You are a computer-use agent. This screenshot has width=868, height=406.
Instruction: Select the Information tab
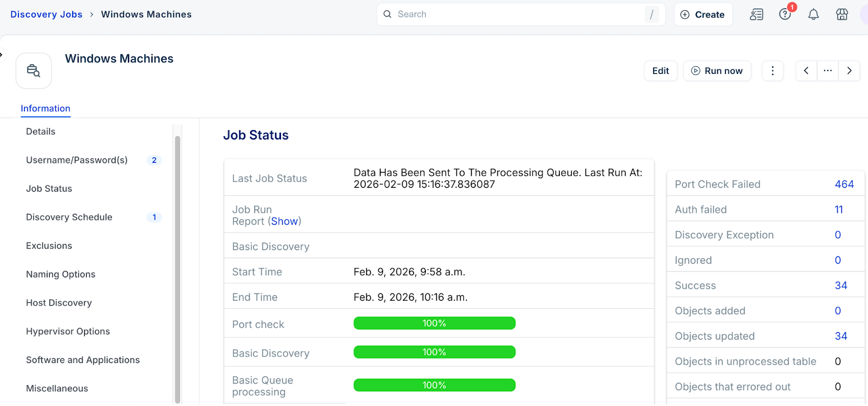(x=46, y=109)
